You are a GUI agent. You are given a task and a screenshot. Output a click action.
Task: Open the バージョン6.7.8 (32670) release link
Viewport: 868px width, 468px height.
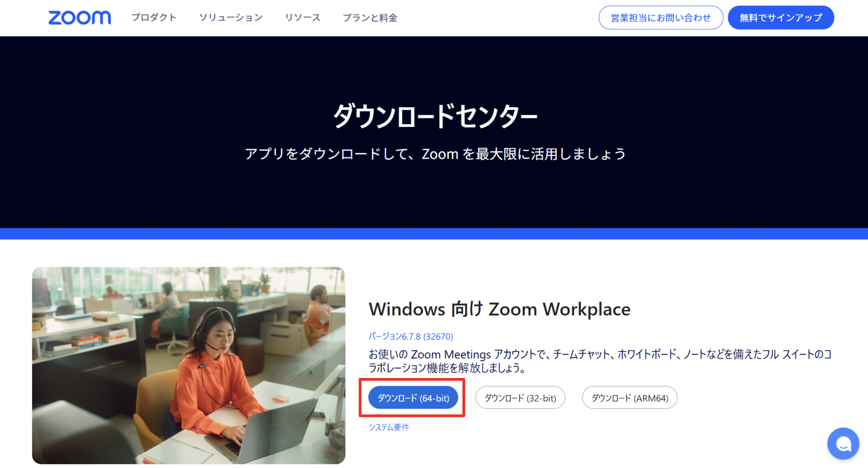[x=411, y=336]
